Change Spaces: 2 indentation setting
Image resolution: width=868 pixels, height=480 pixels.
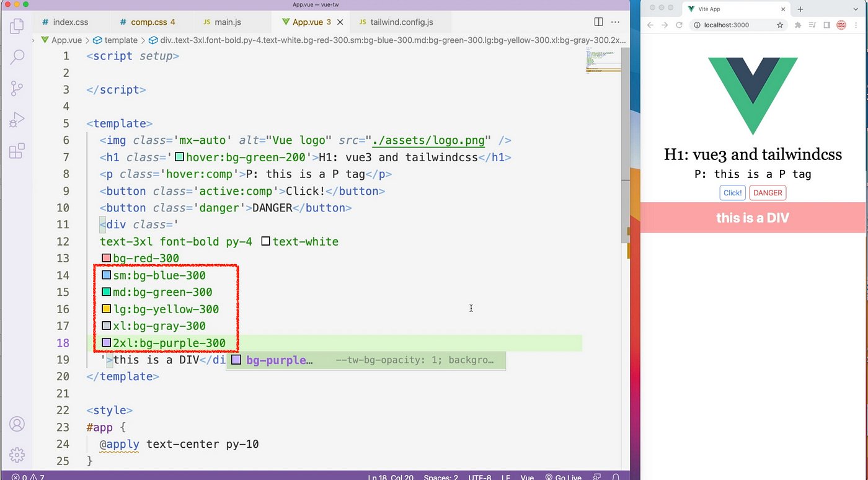coord(441,477)
